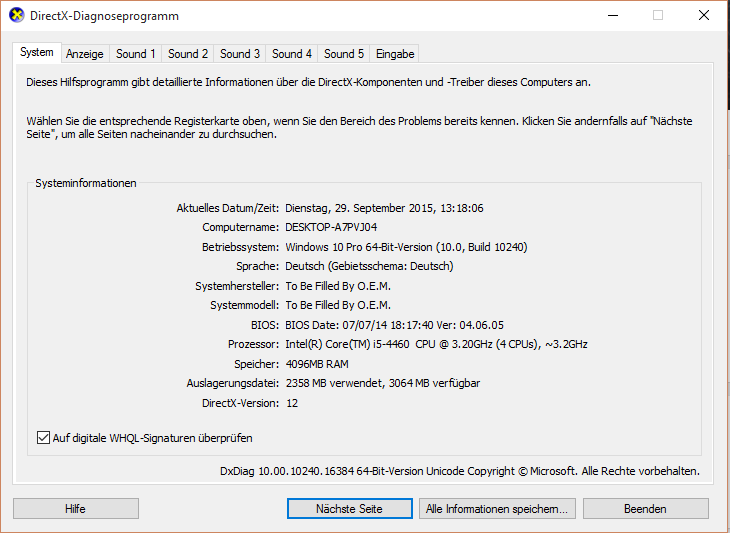Open the Eingabe tab

(x=395, y=54)
